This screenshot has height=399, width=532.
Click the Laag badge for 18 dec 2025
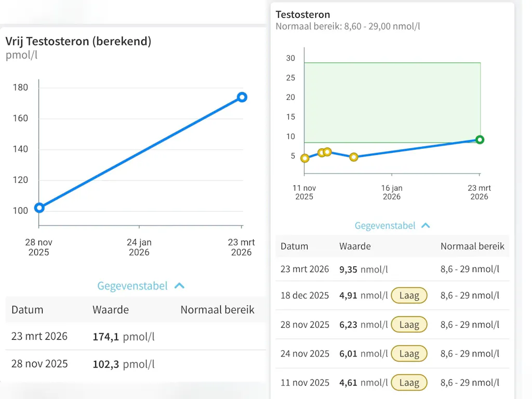(x=409, y=296)
